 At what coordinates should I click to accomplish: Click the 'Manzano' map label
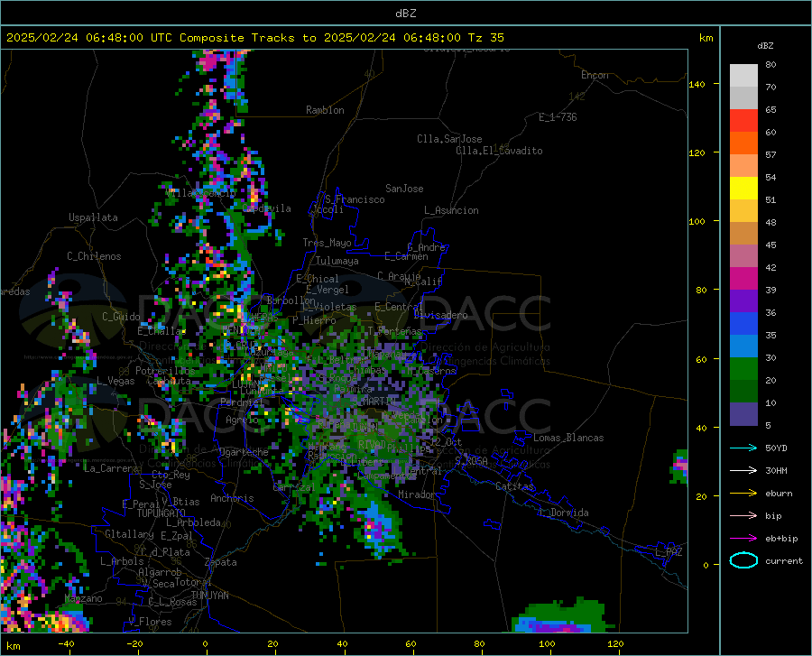coord(83,598)
